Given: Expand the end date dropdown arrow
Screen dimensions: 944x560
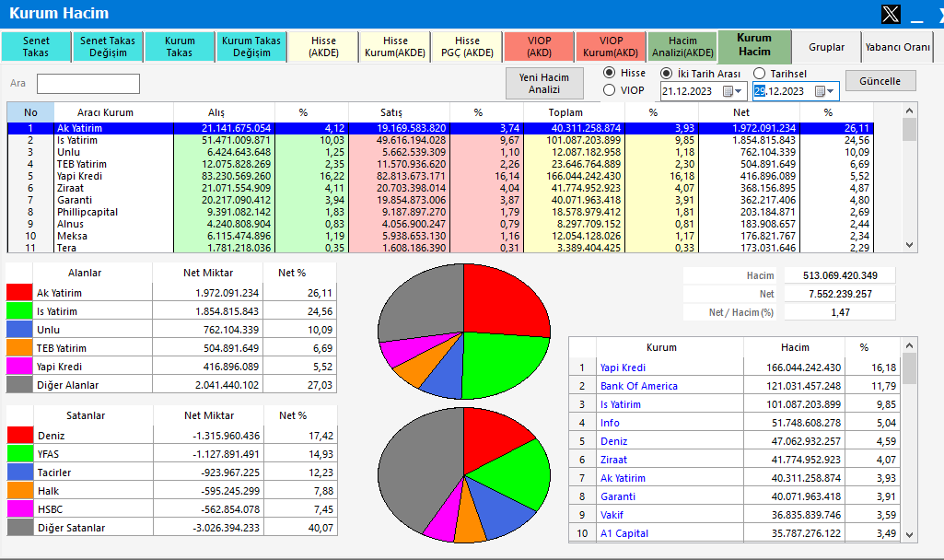Looking at the screenshot, I should pyautogui.click(x=831, y=91).
